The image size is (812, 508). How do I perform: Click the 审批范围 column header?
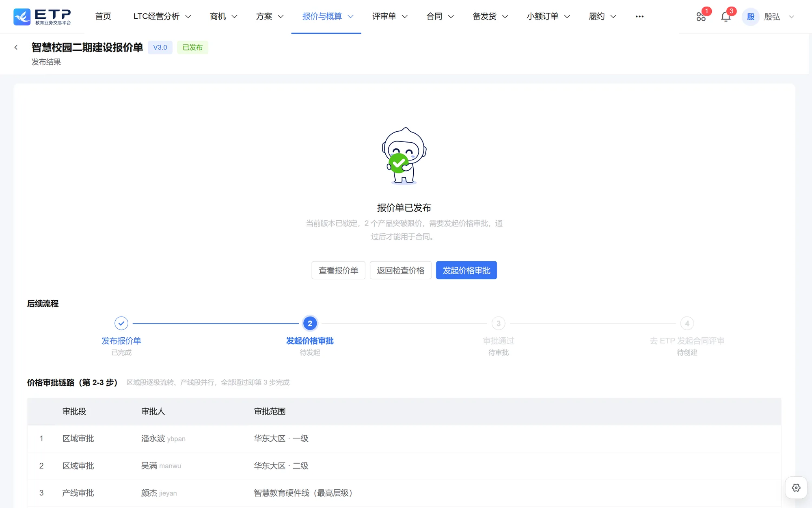point(270,411)
